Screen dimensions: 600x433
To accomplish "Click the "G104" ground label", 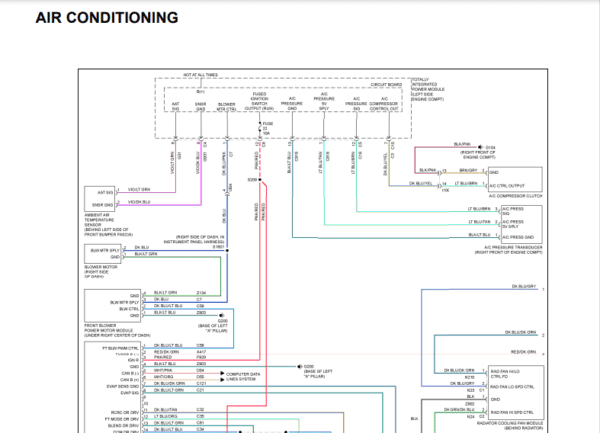I will click(490, 147).
